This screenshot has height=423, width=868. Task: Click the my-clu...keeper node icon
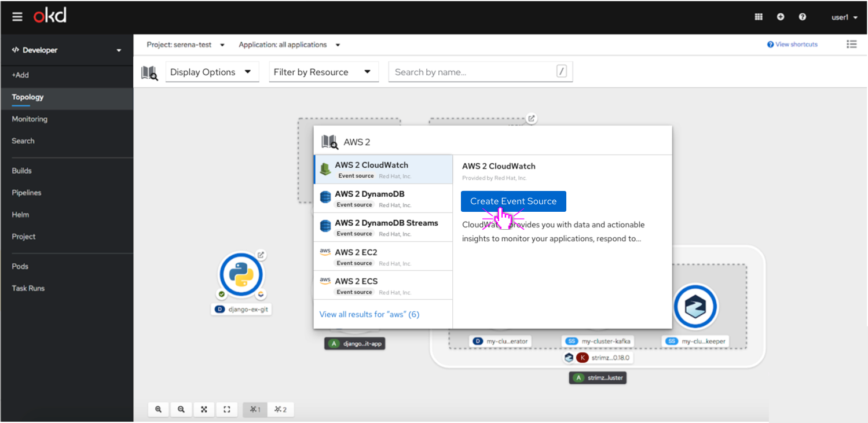click(x=695, y=307)
